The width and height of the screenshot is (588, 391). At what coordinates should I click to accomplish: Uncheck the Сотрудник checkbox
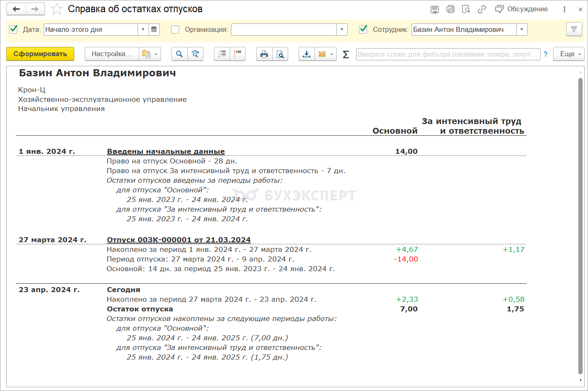point(363,29)
